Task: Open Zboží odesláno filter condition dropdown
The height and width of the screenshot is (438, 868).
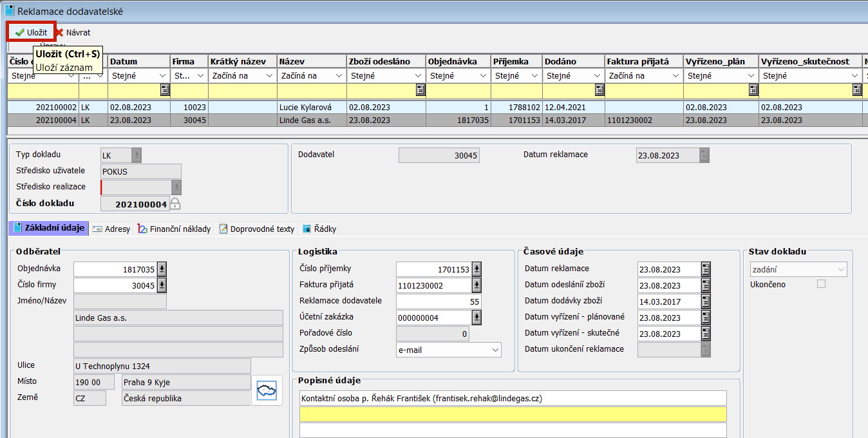Action: (419, 76)
